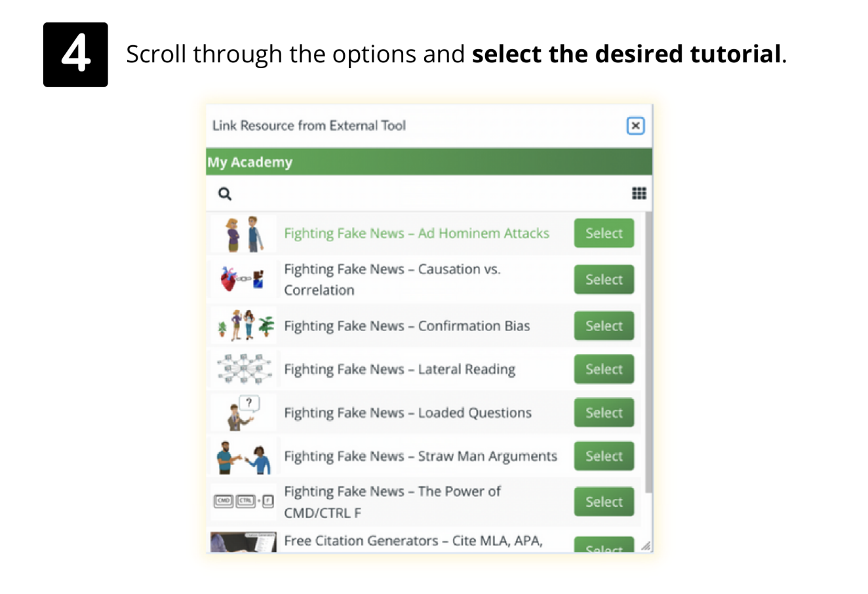
Task: Select the Causation vs. Correlation tutorial
Action: [x=603, y=279]
